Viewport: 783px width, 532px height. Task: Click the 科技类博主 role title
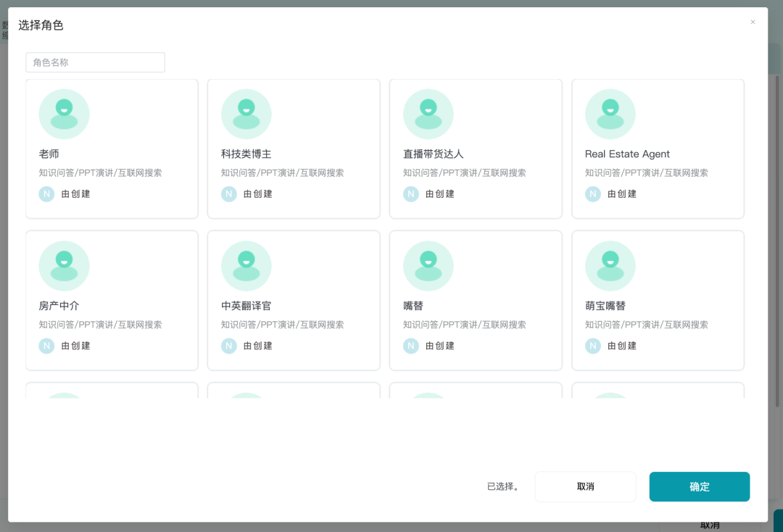246,154
